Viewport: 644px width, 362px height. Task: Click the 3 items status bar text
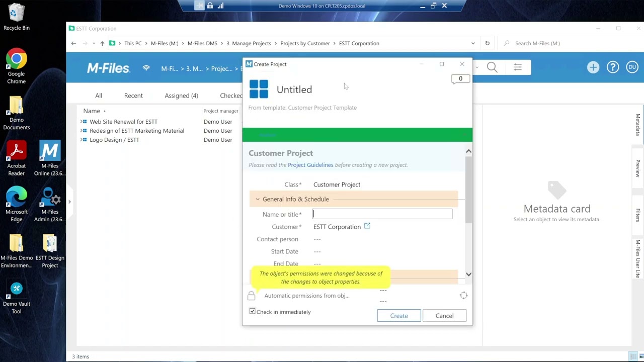pyautogui.click(x=80, y=356)
